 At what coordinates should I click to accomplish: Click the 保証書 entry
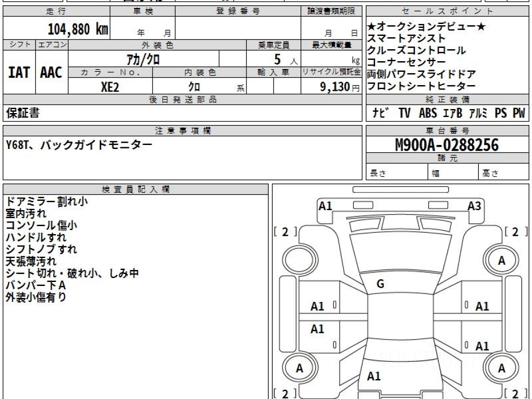point(23,113)
